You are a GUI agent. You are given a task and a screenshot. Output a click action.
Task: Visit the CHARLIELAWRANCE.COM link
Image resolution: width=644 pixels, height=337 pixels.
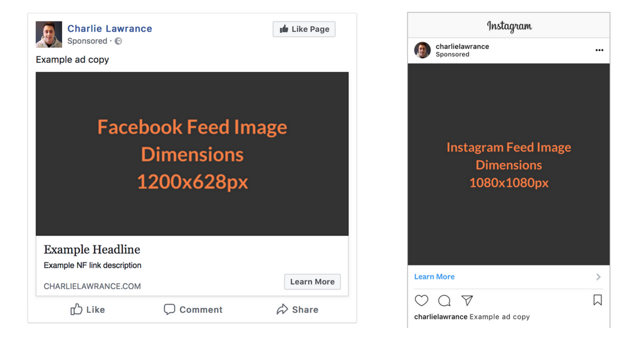92,286
